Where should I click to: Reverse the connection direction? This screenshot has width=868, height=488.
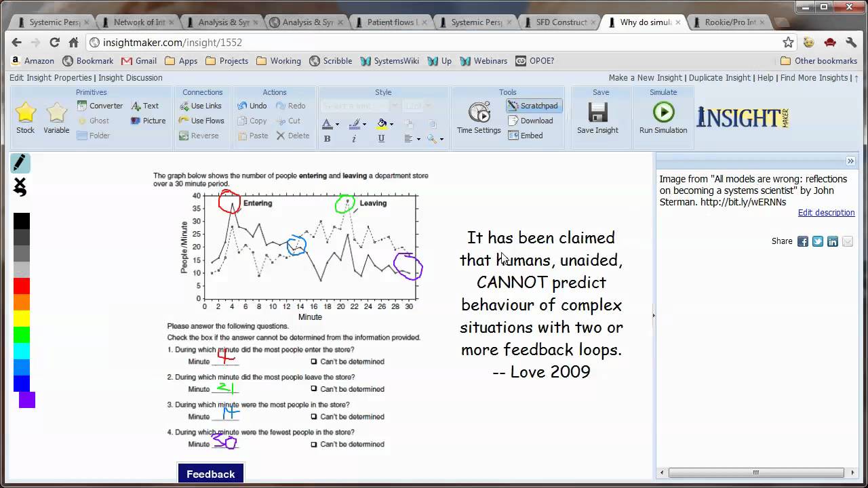coord(199,136)
